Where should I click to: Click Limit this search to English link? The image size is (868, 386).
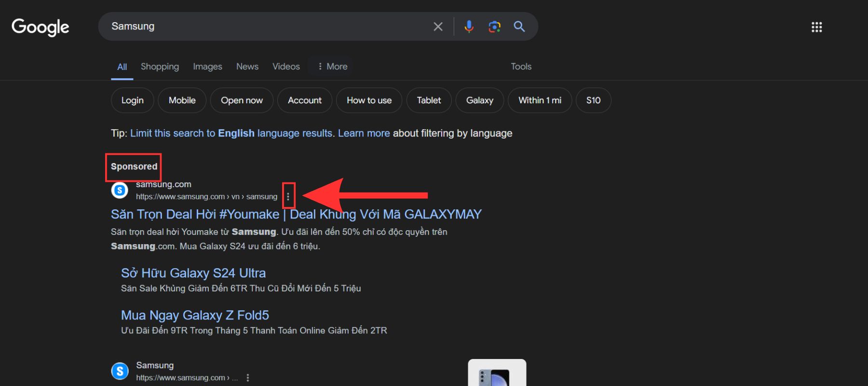click(231, 133)
